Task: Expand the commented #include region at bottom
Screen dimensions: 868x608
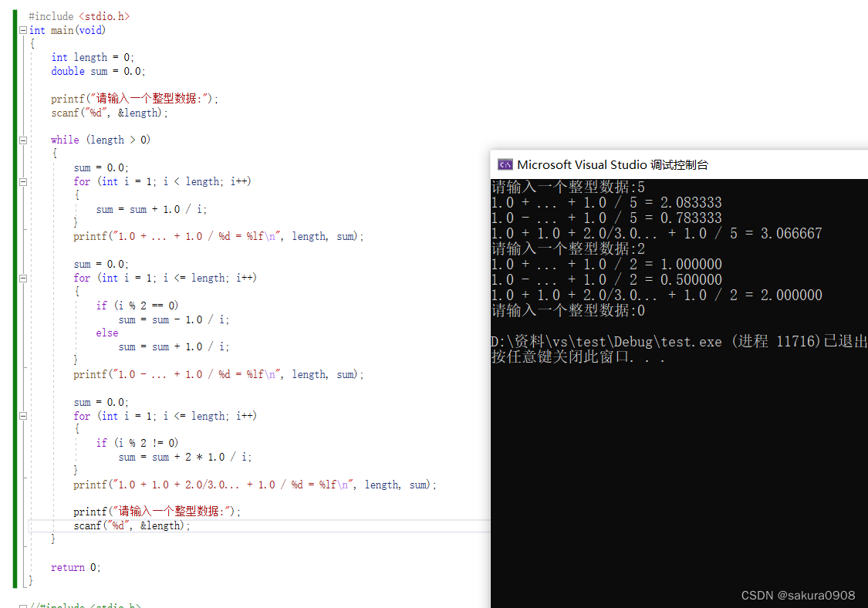Action: (22, 604)
